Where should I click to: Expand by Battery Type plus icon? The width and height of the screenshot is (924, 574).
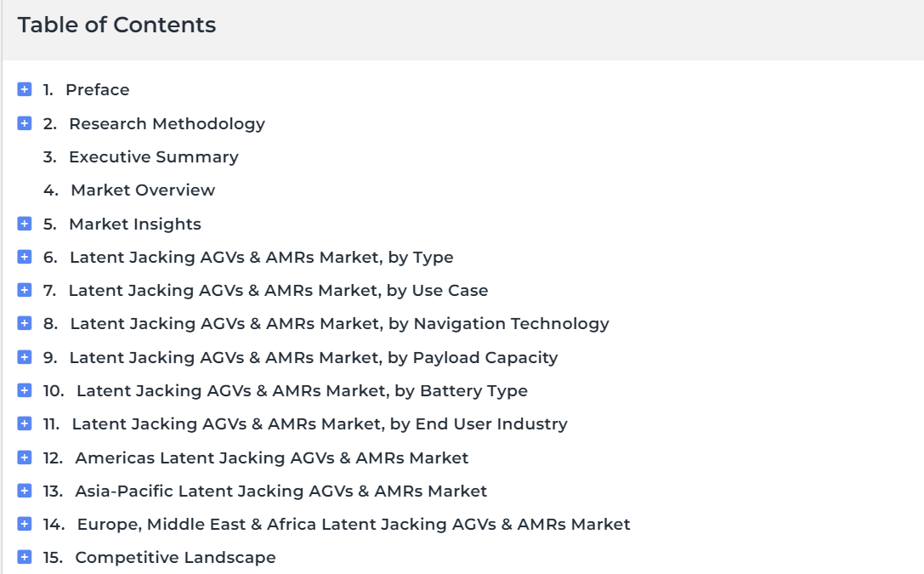pos(24,390)
